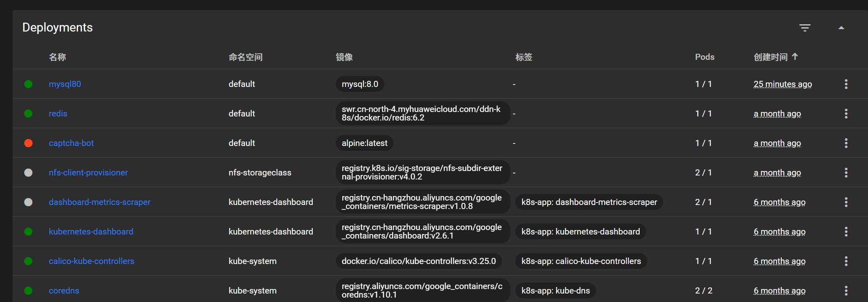Open more options for nfs-client-provisioner
This screenshot has width=868, height=302.
click(846, 173)
